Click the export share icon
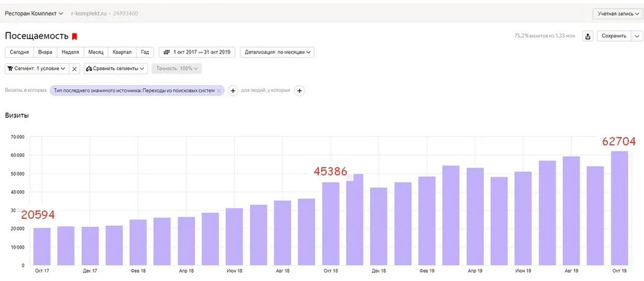Image resolution: width=644 pixels, height=281 pixels. pos(588,36)
